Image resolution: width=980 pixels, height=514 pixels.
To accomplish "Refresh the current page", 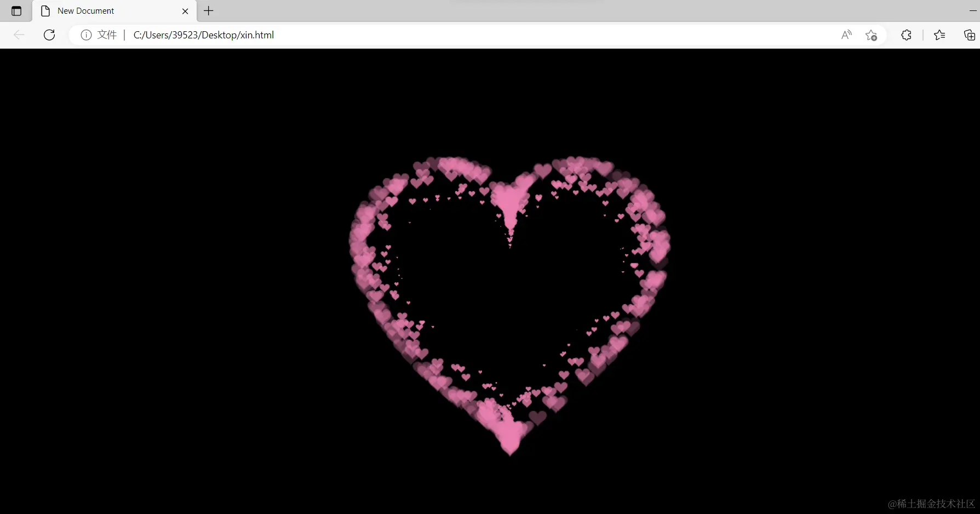I will (x=49, y=35).
